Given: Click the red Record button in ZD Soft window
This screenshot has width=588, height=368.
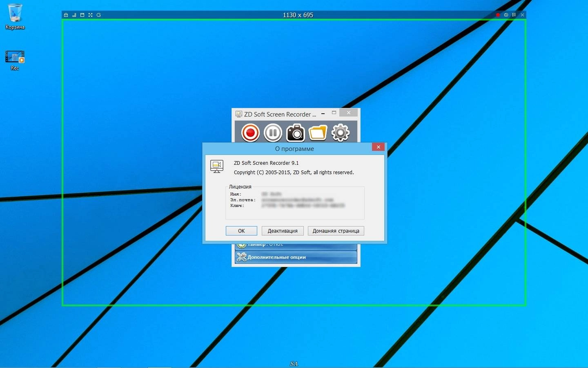Looking at the screenshot, I should (250, 133).
